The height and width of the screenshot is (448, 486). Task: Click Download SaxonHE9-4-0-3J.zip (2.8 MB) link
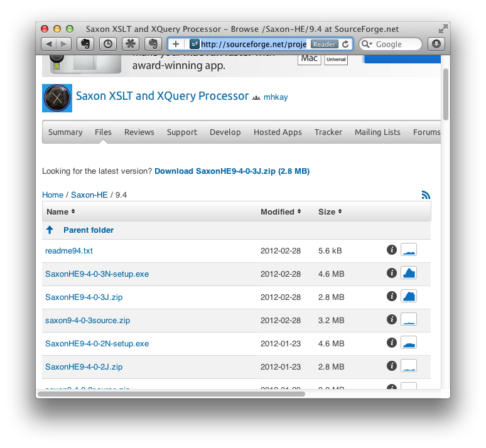[x=232, y=171]
